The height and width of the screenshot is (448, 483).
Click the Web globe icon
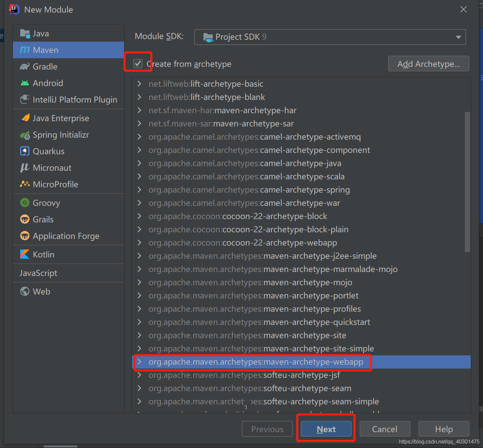[x=25, y=291]
